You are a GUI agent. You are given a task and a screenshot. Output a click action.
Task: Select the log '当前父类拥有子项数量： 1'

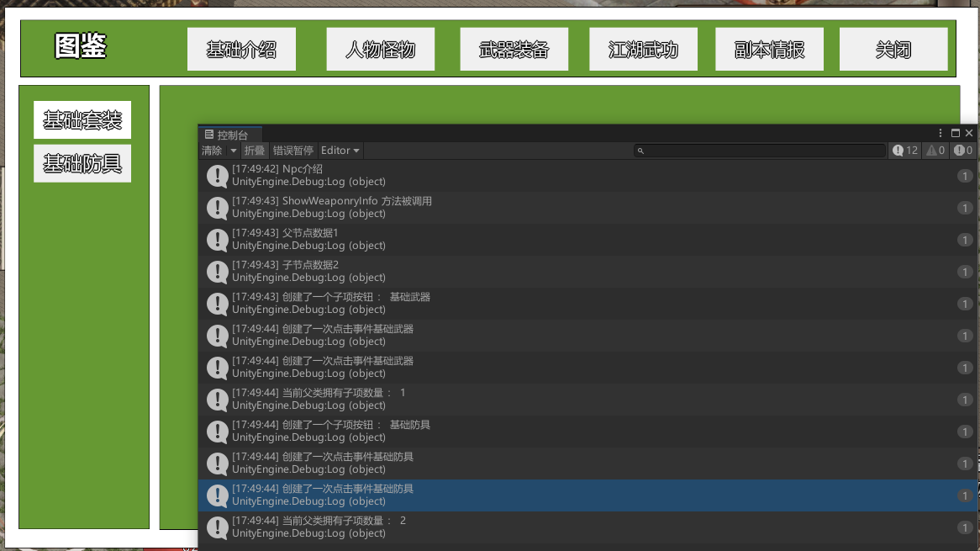[x=587, y=399]
